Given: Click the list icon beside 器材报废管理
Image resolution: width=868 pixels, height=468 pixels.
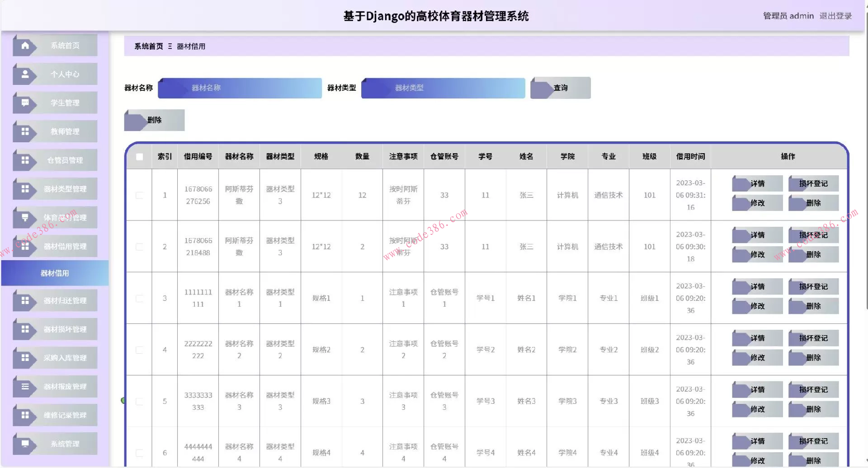Looking at the screenshot, I should [x=25, y=387].
